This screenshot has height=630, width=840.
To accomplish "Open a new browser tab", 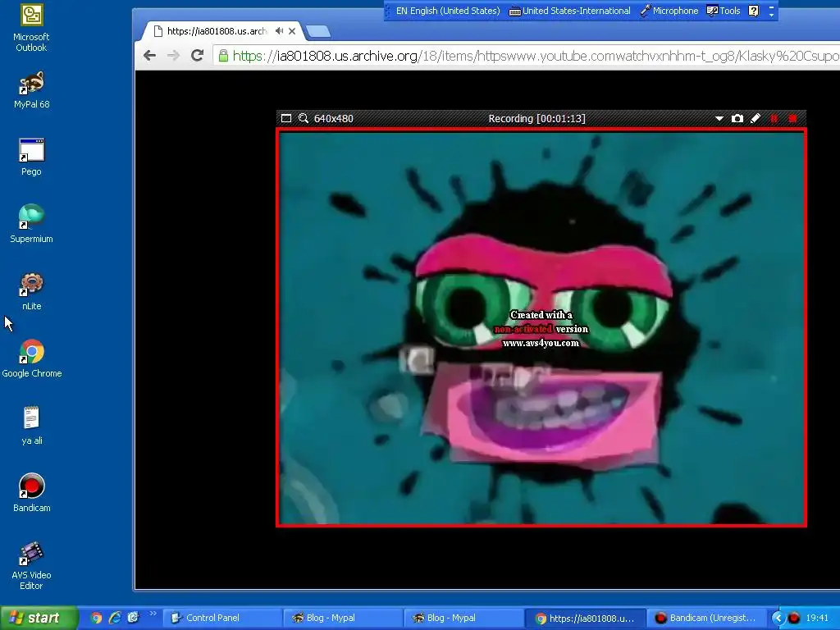I will [x=318, y=32].
